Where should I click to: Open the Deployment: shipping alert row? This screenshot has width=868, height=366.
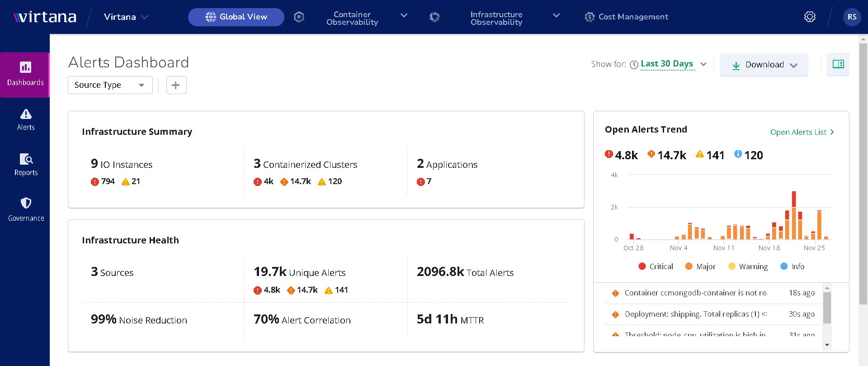click(713, 314)
